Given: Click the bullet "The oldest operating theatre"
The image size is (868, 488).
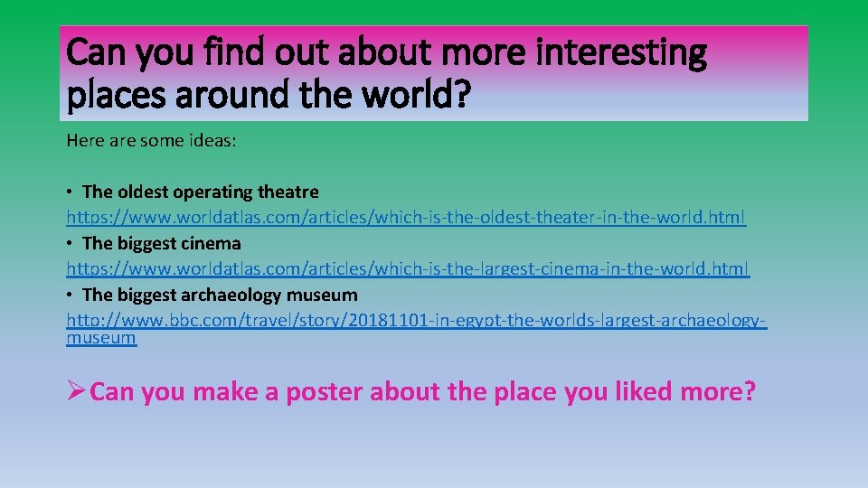Looking at the screenshot, I should pos(200,192).
